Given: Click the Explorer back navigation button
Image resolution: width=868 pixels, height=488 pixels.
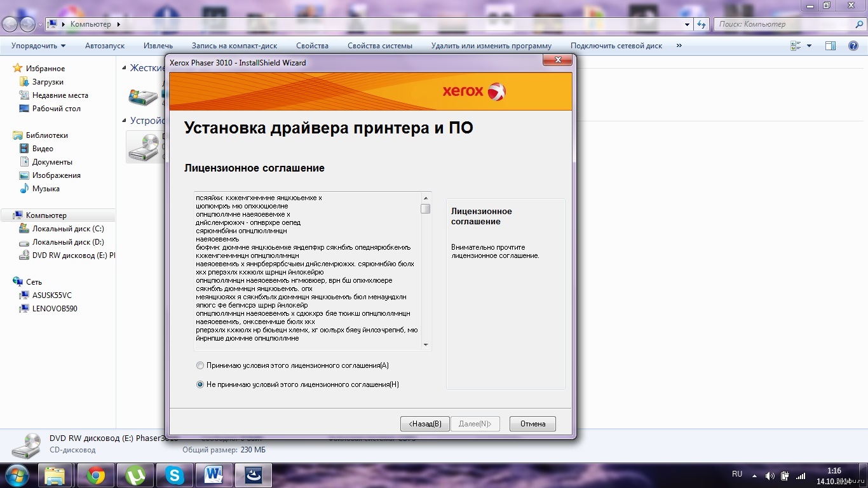Looking at the screenshot, I should click(x=10, y=24).
